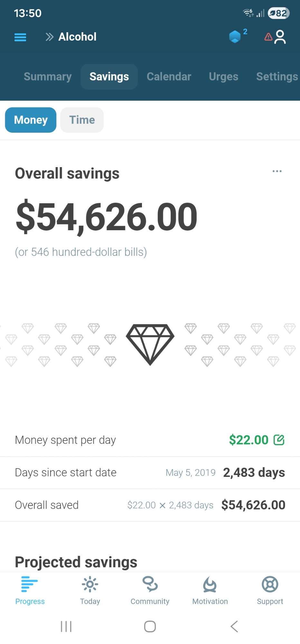This screenshot has height=644, width=300.
Task: Open the user profile icon
Action: (x=280, y=37)
